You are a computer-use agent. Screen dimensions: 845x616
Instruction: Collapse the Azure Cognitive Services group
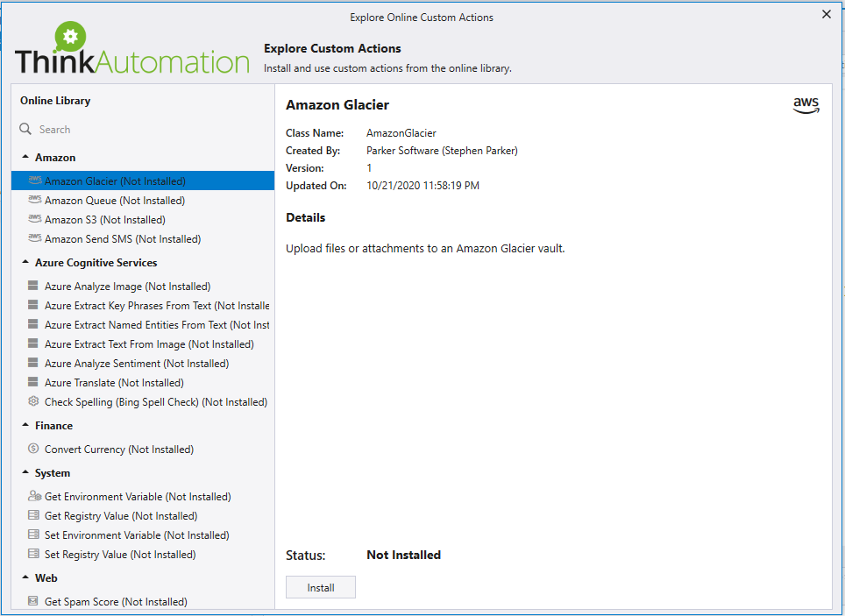tap(25, 263)
